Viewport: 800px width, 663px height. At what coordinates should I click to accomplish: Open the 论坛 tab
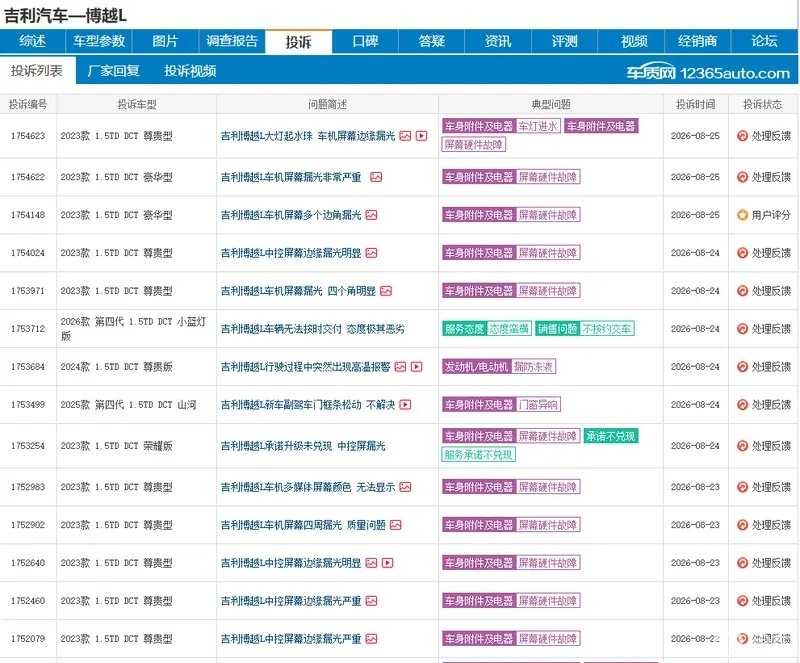(764, 41)
